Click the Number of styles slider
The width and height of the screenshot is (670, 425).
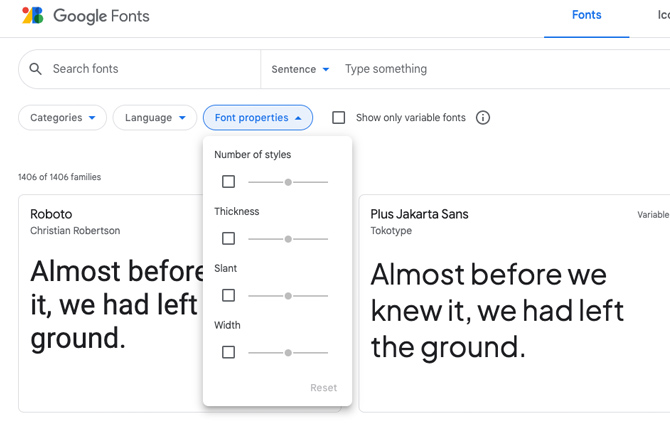coord(288,182)
